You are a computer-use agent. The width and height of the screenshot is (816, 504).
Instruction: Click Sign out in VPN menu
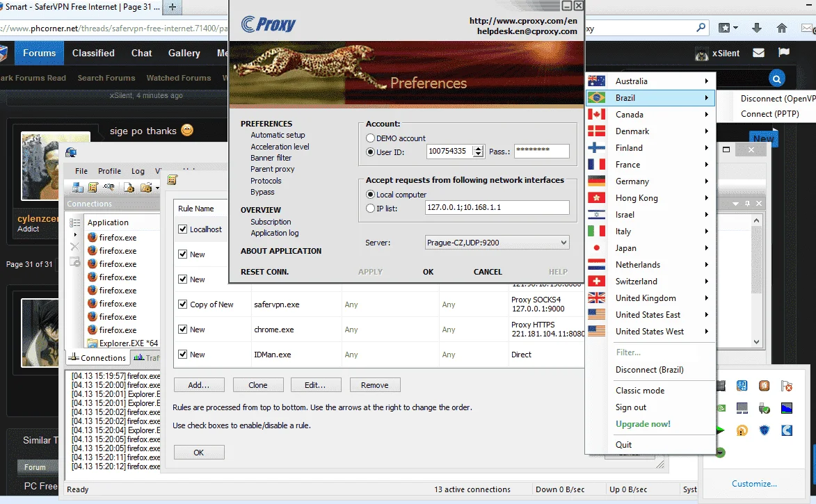coord(631,407)
